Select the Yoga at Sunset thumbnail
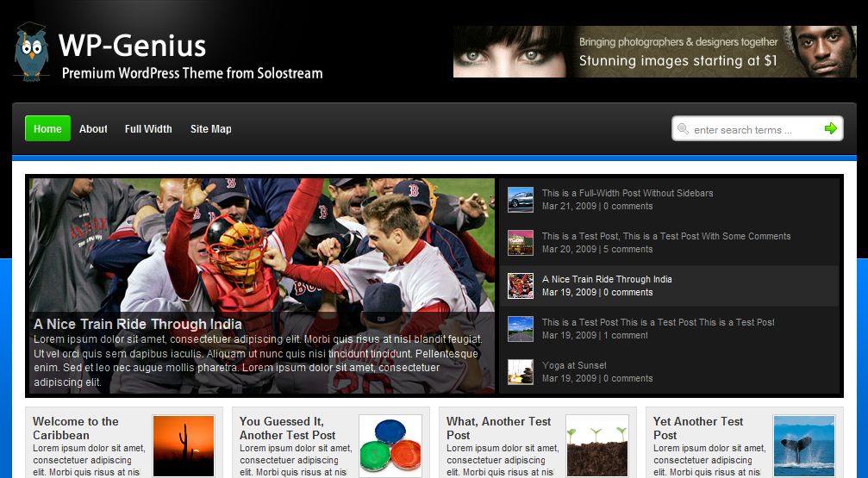This screenshot has width=868, height=478. pyautogui.click(x=521, y=372)
